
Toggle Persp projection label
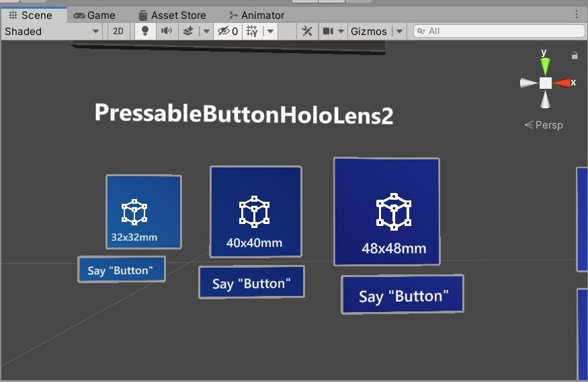(544, 125)
